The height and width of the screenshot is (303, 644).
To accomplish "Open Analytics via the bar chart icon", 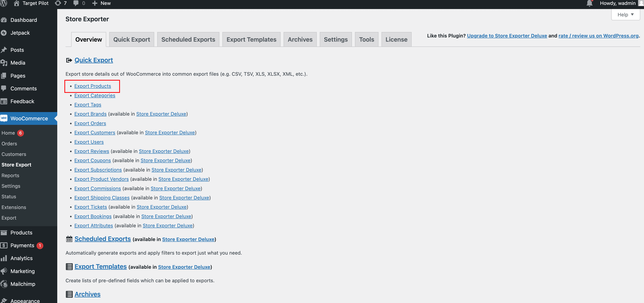I will point(4,258).
